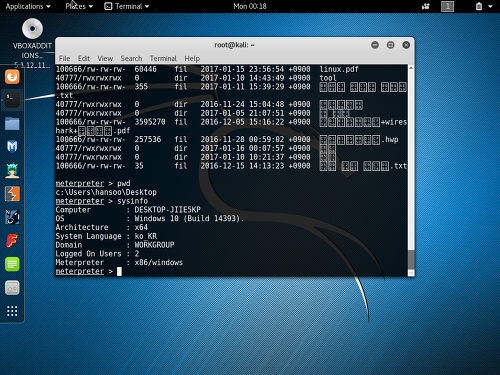
Task: Click the 2017-01-15 23:56:54 timestamp
Action: click(x=242, y=69)
